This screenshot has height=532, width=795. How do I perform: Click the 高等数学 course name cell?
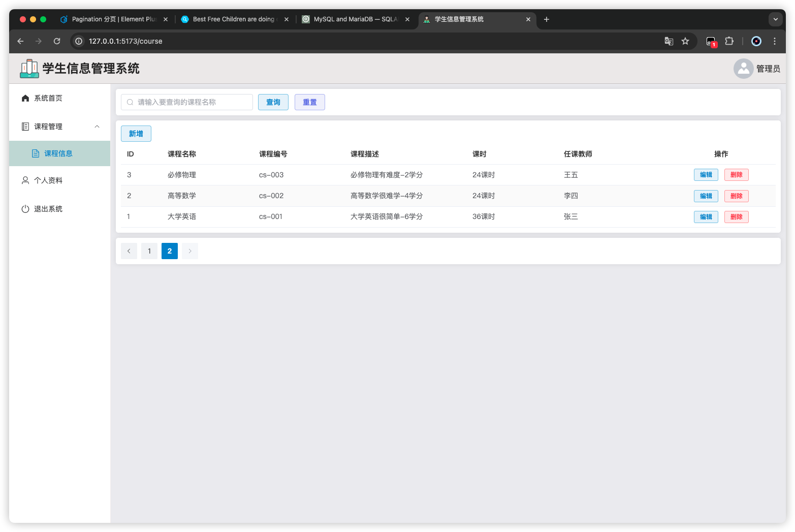(182, 196)
